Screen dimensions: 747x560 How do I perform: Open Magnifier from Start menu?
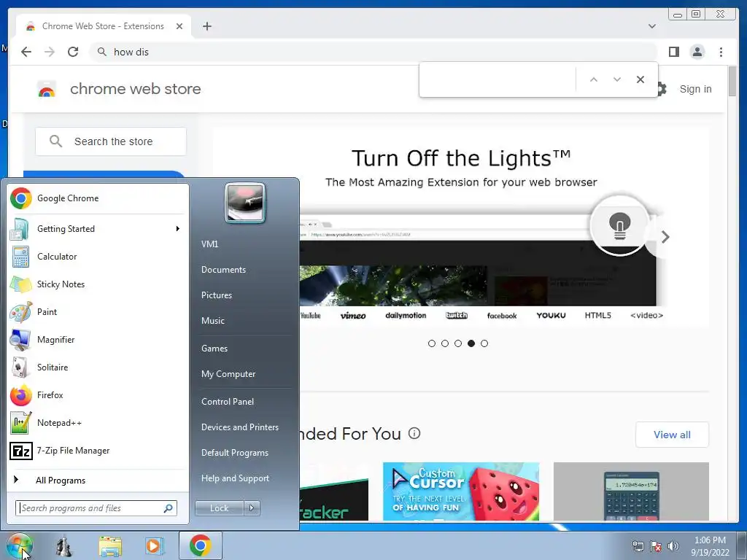click(98, 340)
